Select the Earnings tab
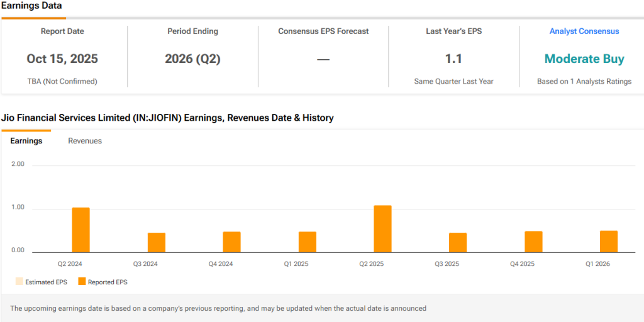 tap(26, 141)
